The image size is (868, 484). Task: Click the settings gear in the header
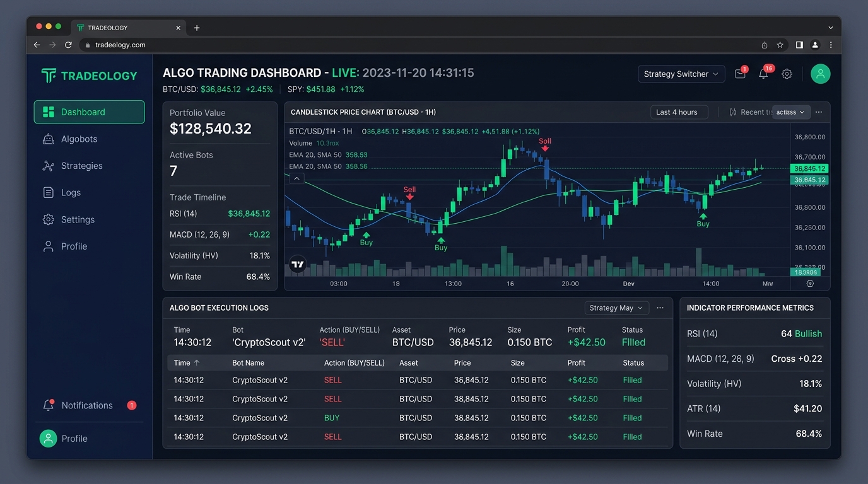coord(787,74)
